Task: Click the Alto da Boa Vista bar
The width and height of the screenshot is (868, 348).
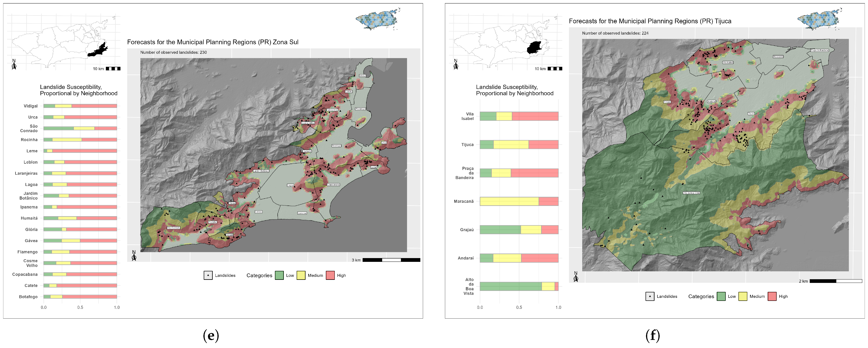Action: tap(519, 286)
